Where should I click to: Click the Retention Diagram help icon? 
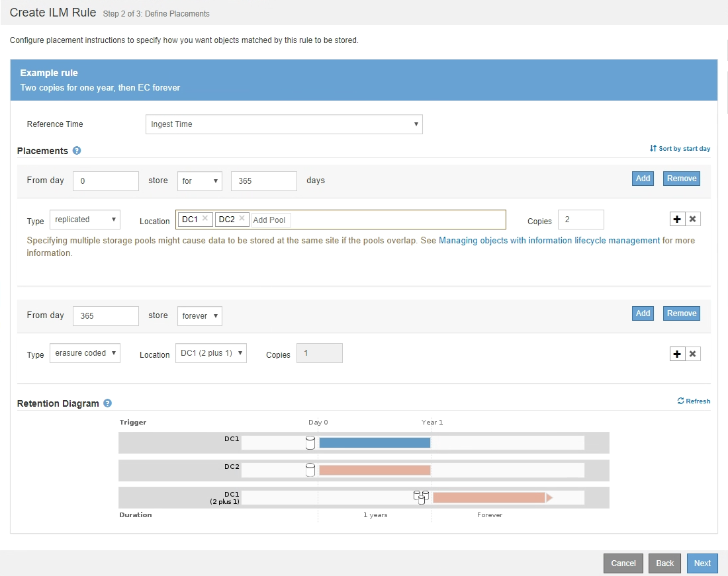(x=107, y=403)
